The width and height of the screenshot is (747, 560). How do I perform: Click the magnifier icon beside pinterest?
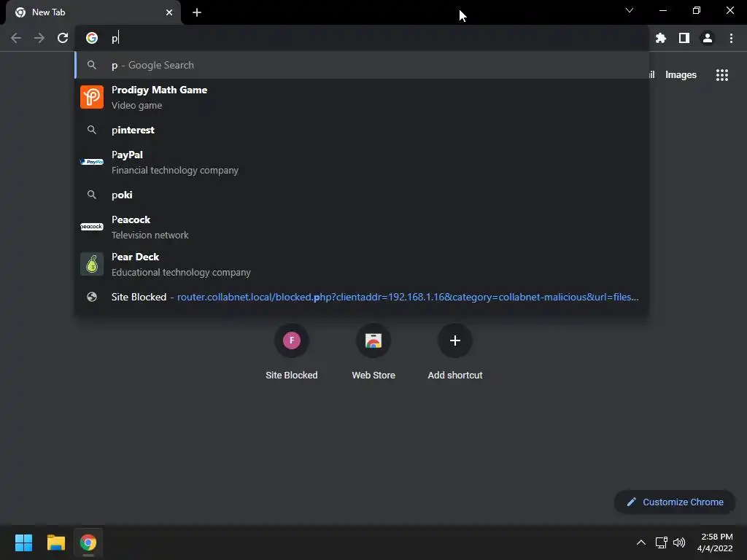[92, 130]
